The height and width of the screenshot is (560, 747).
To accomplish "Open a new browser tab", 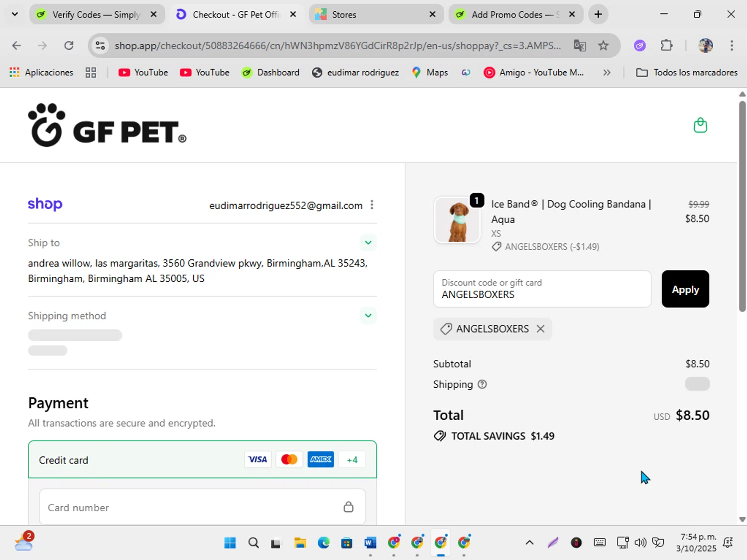I will pyautogui.click(x=598, y=14).
